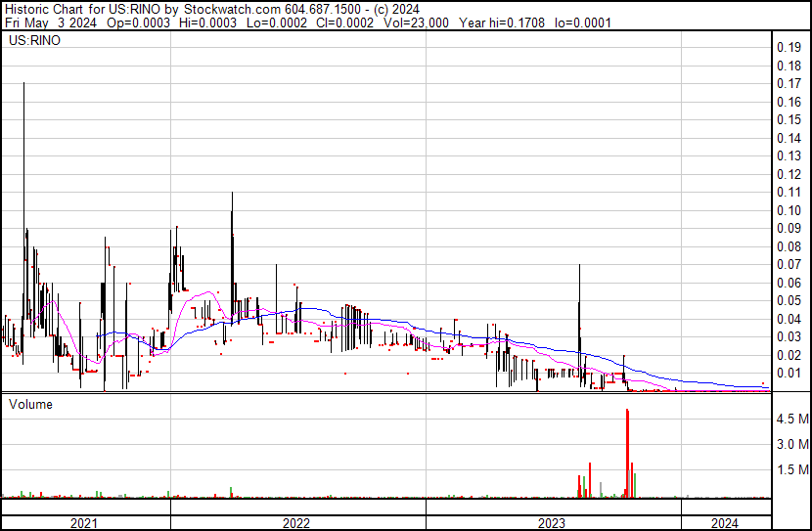
Task: Click the 0.10 price axis label
Action: point(789,210)
